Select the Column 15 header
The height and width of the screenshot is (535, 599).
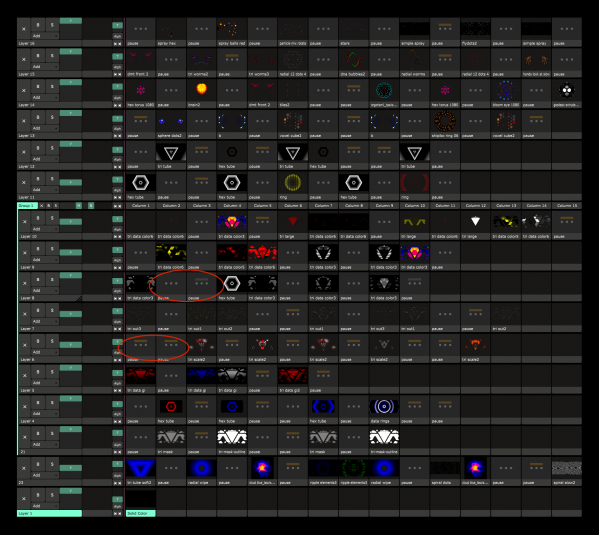click(567, 206)
